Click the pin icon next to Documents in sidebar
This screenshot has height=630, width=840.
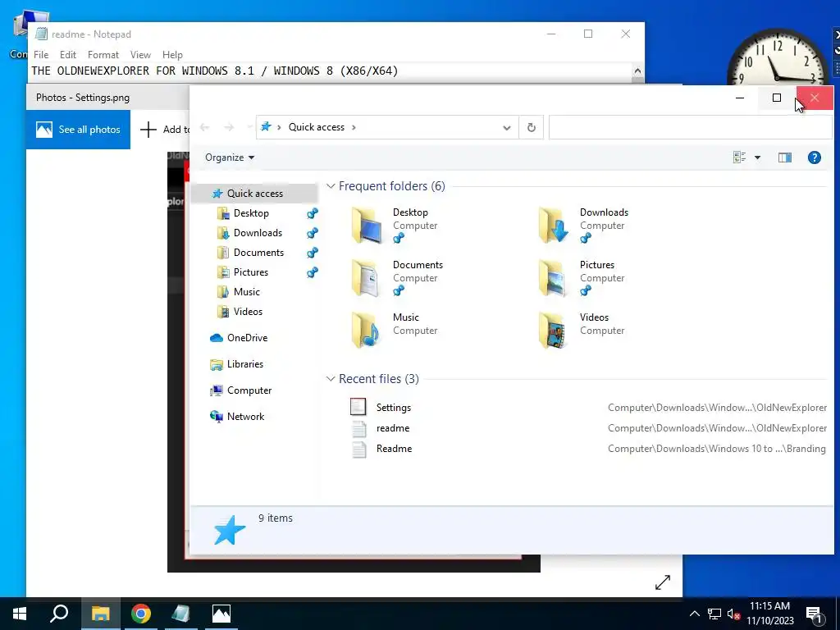click(313, 253)
